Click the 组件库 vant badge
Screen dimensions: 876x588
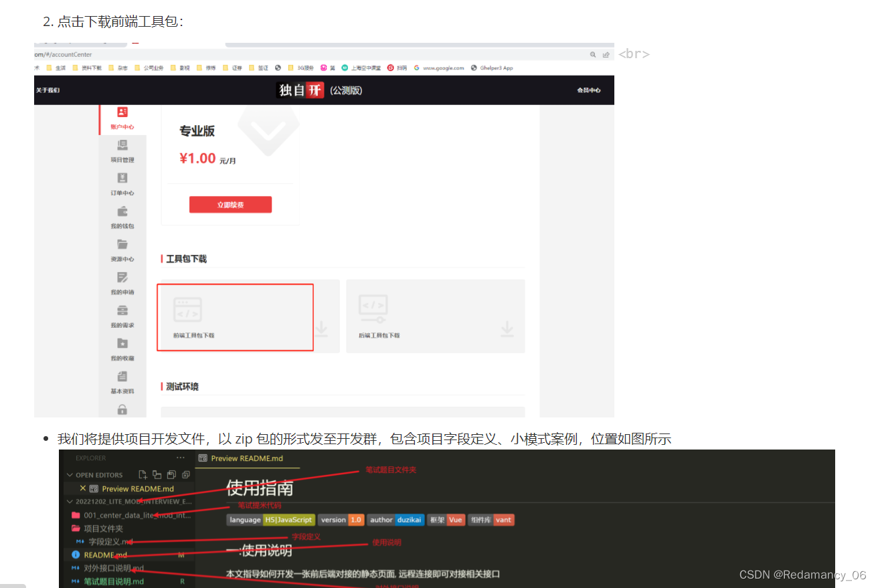[x=491, y=520]
